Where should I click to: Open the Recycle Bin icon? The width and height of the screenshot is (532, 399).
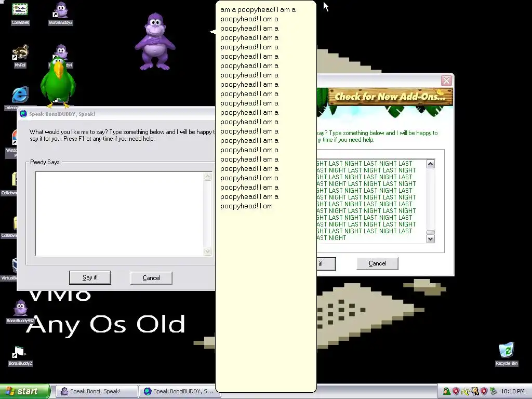[507, 354]
